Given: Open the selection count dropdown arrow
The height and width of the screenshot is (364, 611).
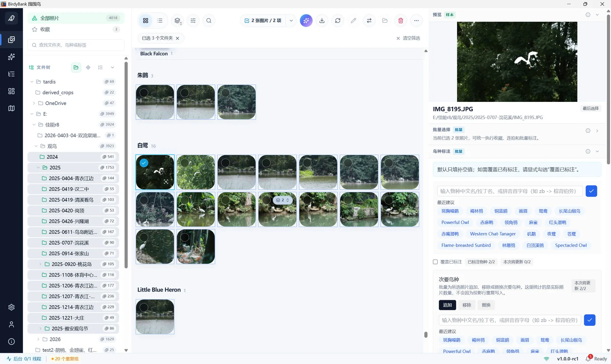Looking at the screenshot, I should (x=291, y=21).
